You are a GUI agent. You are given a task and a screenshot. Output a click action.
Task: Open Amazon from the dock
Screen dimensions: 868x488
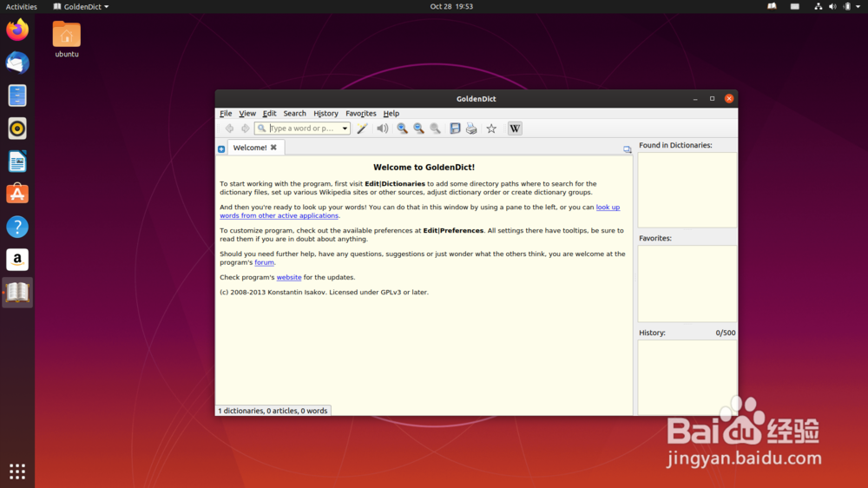pyautogui.click(x=17, y=260)
